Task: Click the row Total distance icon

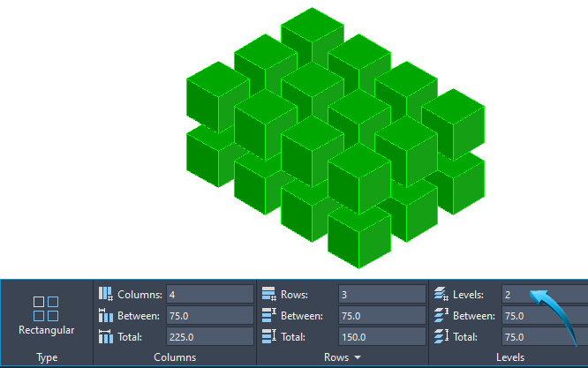Action: point(269,336)
